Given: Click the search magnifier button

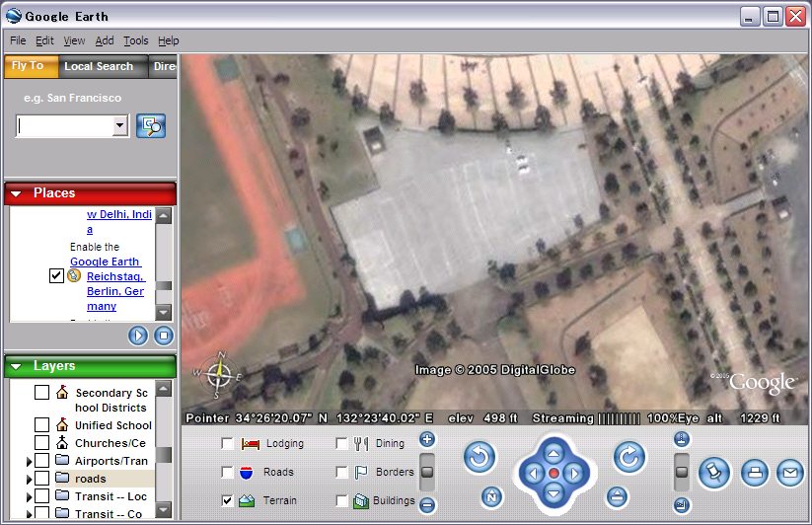Looking at the screenshot, I should [151, 125].
